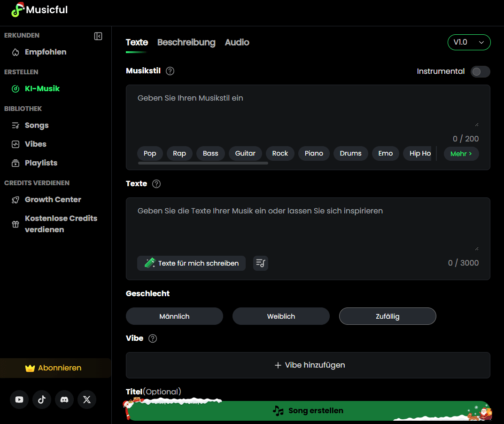The width and height of the screenshot is (504, 424).
Task: Click the Song erstellen button
Action: 308,411
